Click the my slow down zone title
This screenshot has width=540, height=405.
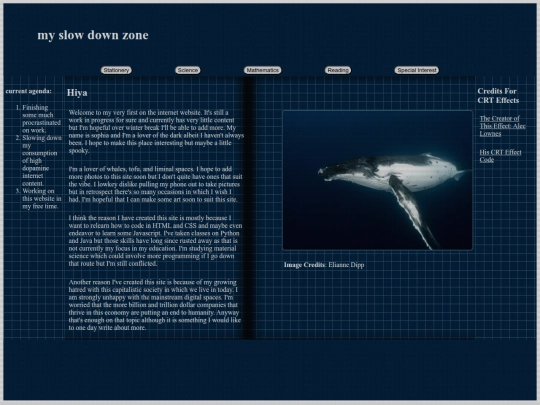[93, 35]
